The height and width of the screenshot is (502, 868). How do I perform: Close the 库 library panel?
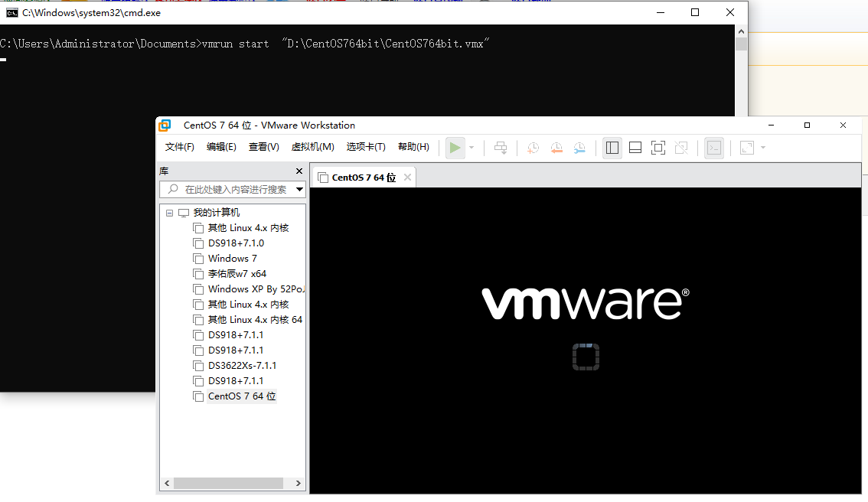(x=299, y=171)
